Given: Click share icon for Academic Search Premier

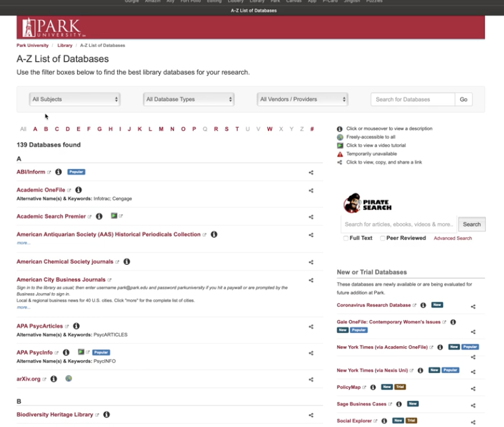Looking at the screenshot, I should click(311, 217).
